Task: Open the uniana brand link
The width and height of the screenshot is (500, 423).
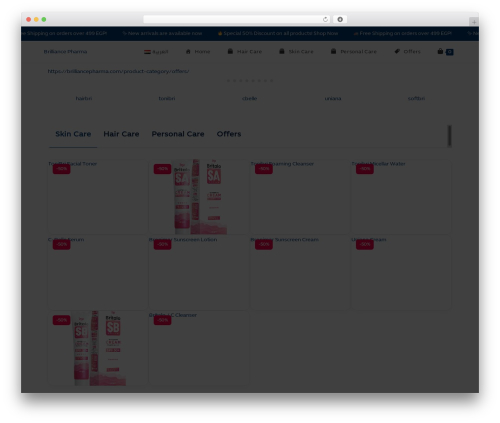Action: [x=333, y=99]
